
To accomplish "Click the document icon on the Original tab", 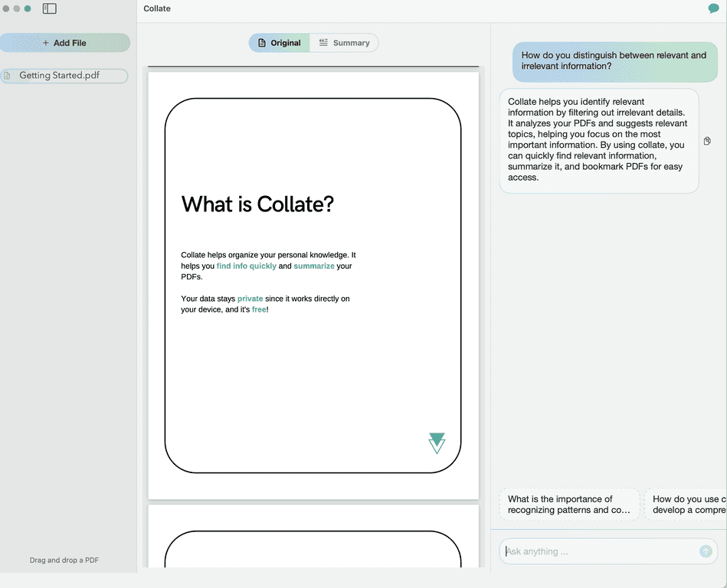I will click(x=261, y=42).
